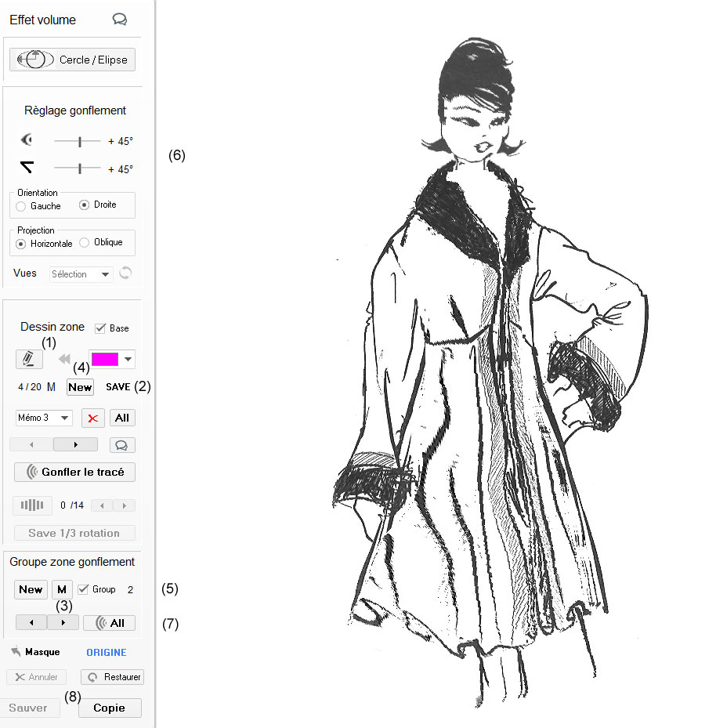The image size is (716, 728).
Task: Open the magenta color picker dropdown arrow
Action: 128,359
